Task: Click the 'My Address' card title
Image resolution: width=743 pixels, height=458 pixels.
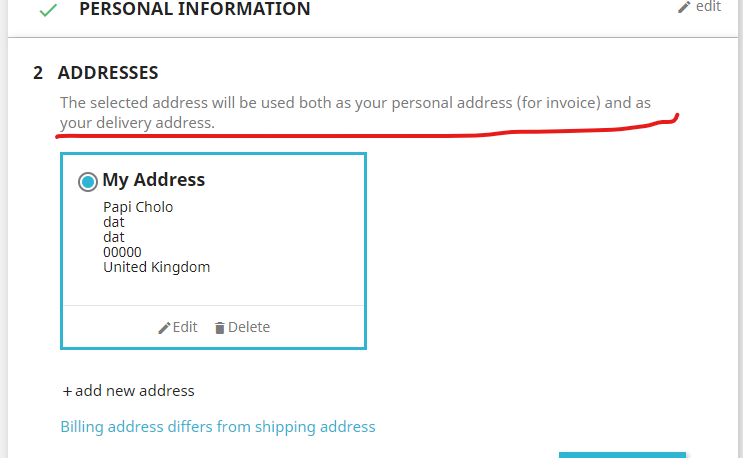Action: coord(154,180)
